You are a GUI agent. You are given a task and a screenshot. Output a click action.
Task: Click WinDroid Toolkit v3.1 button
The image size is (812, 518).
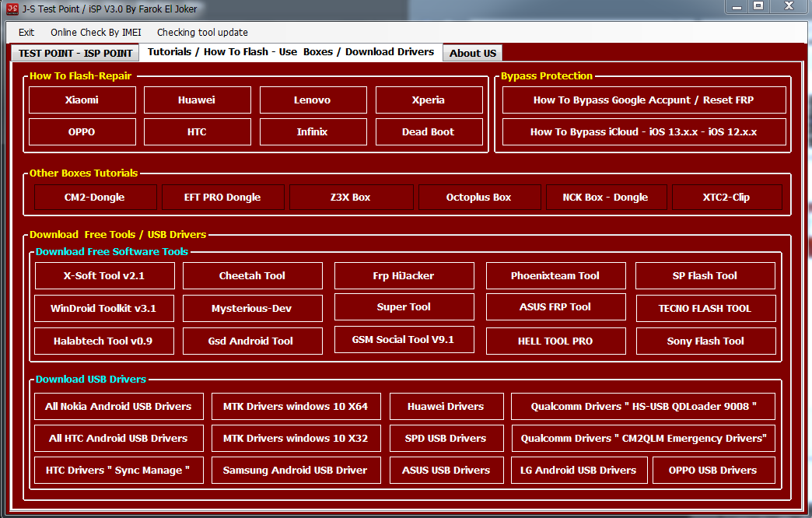[104, 308]
